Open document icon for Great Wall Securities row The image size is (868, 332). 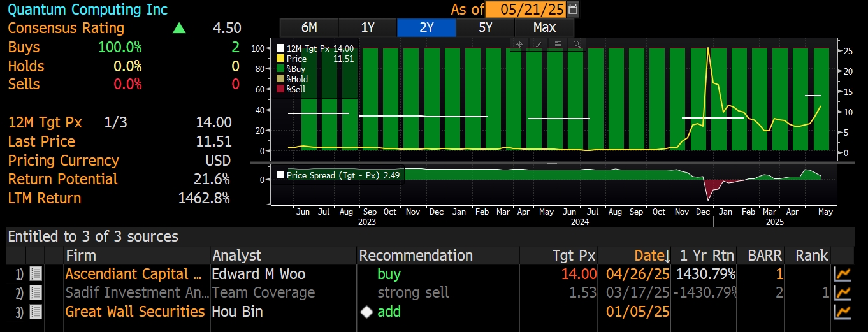36,312
